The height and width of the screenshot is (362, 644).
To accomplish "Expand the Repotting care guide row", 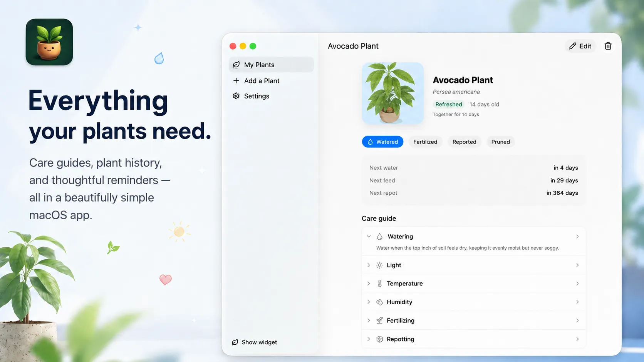I will coord(369,339).
